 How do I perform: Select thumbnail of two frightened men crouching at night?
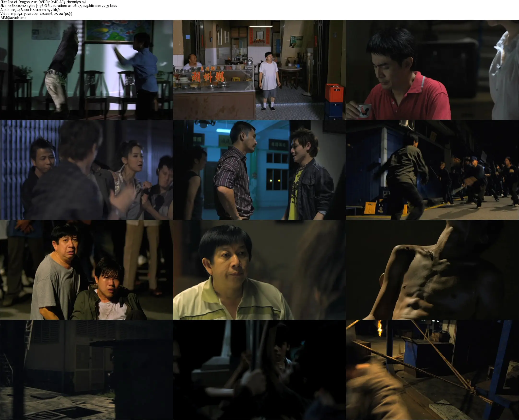87,270
